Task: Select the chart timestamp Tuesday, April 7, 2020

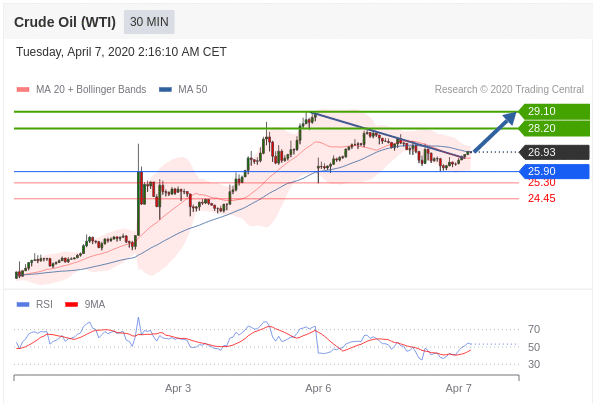Action: [121, 52]
